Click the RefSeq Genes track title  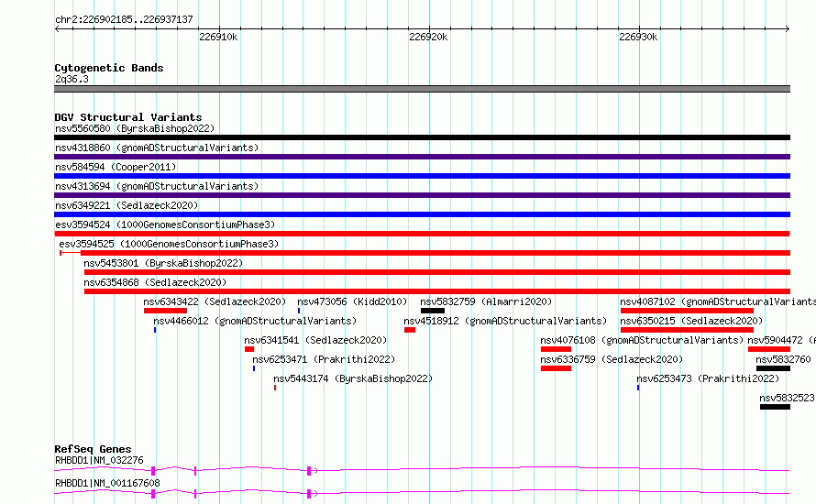coord(93,449)
